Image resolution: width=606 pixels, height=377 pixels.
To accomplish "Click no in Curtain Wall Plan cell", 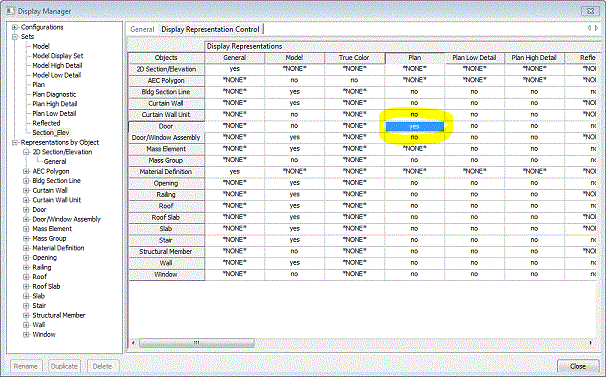I will (415, 103).
